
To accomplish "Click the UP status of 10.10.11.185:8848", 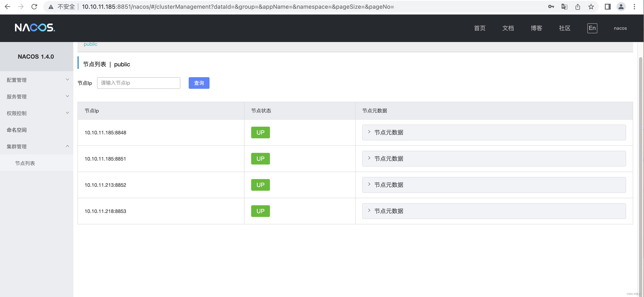I will click(x=260, y=132).
